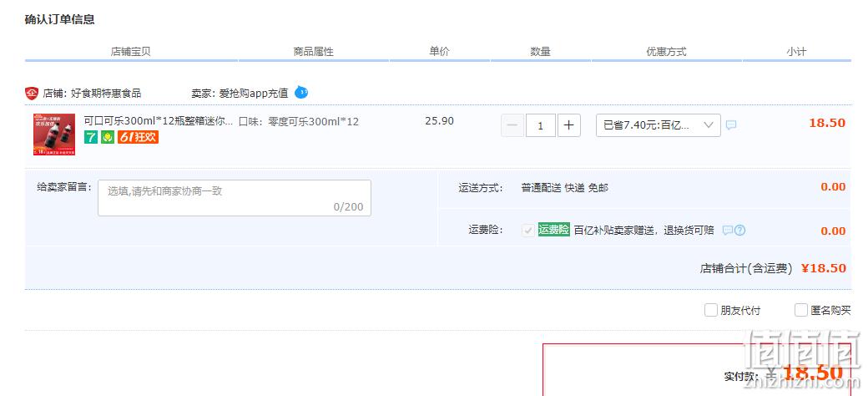Screen dimensions: 868x396
Task: Click the green 7-day return badge
Action: point(91,137)
